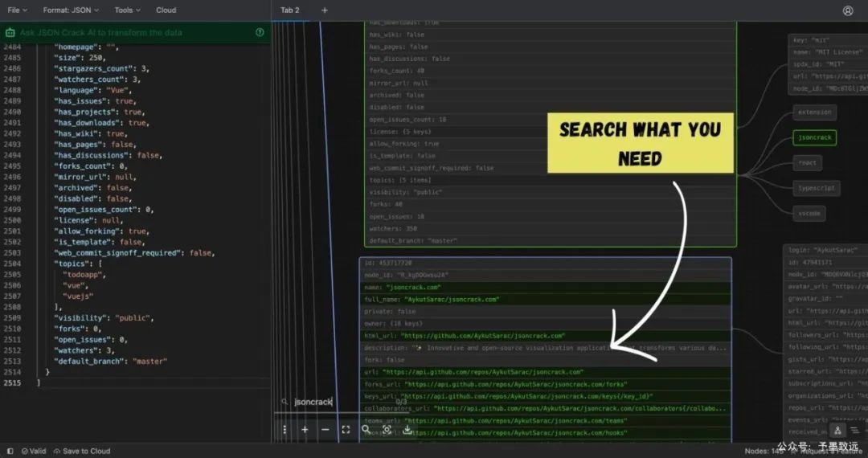Switch to Tab 2
This screenshot has width=868, height=458.
(289, 10)
